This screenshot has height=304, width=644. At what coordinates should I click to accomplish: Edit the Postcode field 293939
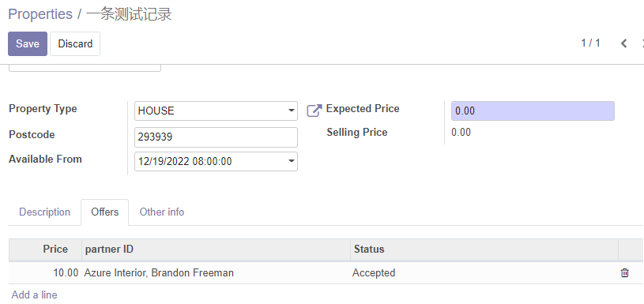click(x=216, y=137)
